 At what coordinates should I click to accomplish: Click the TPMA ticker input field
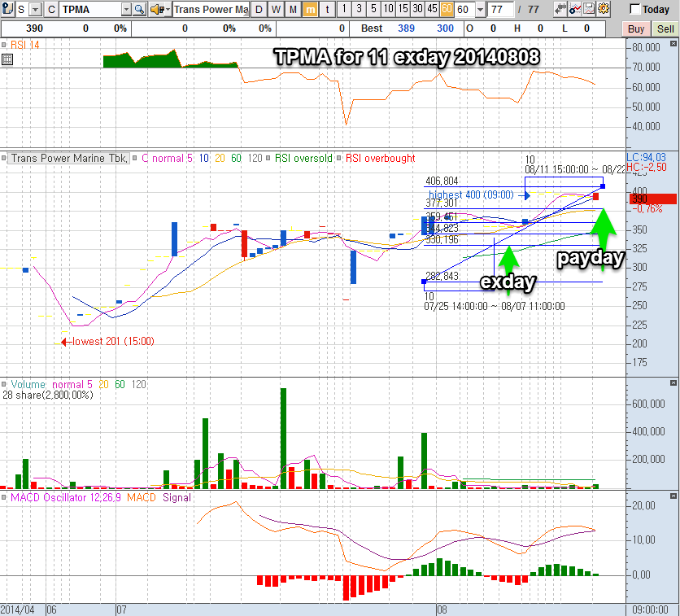[x=90, y=9]
